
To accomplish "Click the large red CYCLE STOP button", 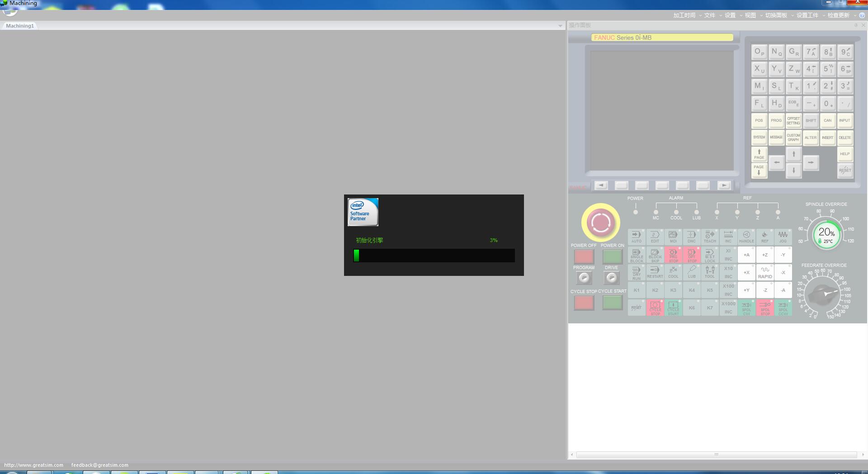I will pyautogui.click(x=584, y=303).
